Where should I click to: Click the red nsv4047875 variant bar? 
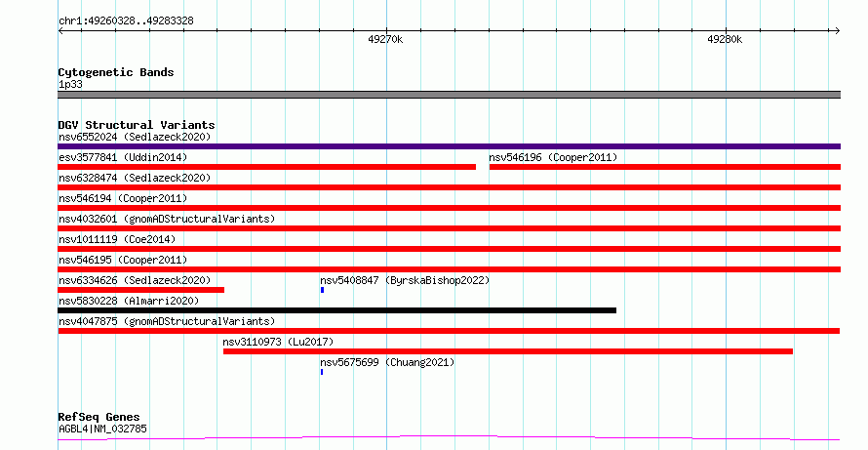point(449,331)
